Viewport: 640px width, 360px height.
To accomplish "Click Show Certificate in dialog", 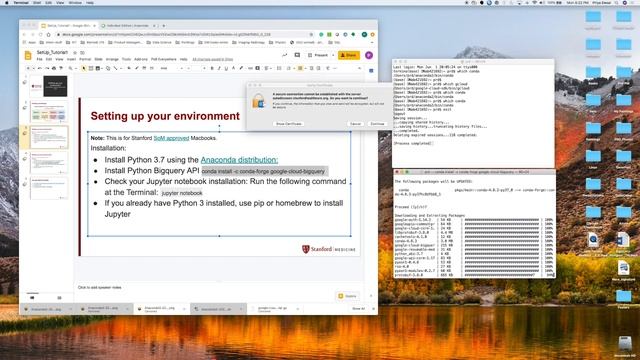I will (x=289, y=124).
